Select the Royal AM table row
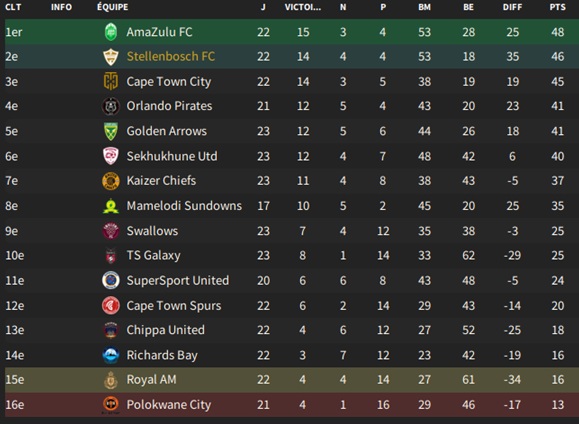This screenshot has height=424, width=579. point(290,380)
